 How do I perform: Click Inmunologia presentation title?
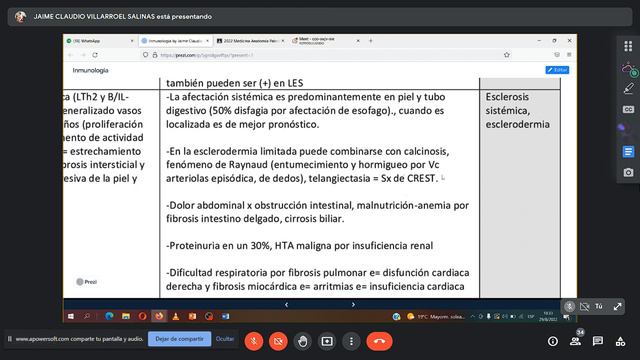click(x=90, y=70)
